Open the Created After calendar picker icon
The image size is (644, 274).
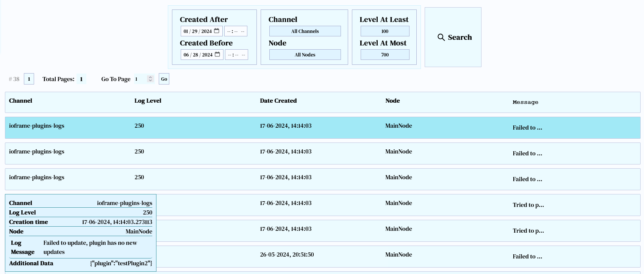217,31
